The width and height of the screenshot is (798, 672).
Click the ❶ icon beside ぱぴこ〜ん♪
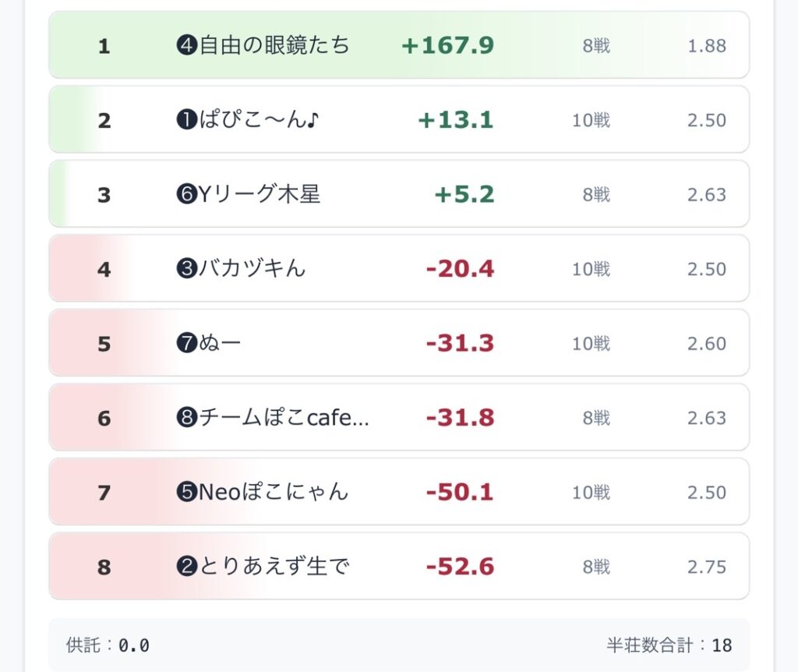(187, 120)
